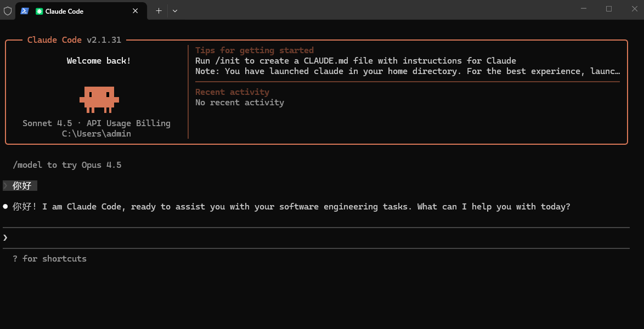This screenshot has width=644, height=329.
Task: Click the orange Claude mascot pixel art
Action: click(99, 99)
